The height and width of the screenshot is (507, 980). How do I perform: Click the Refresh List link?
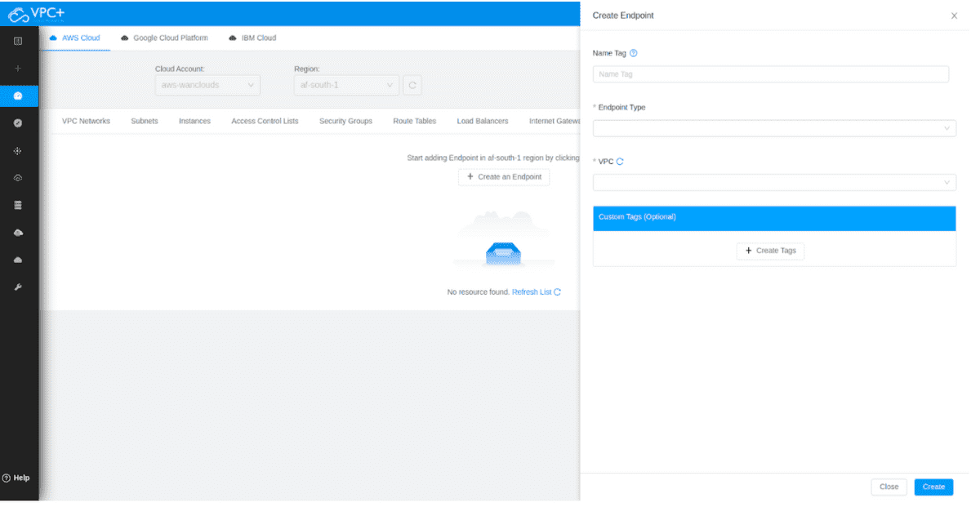point(536,291)
